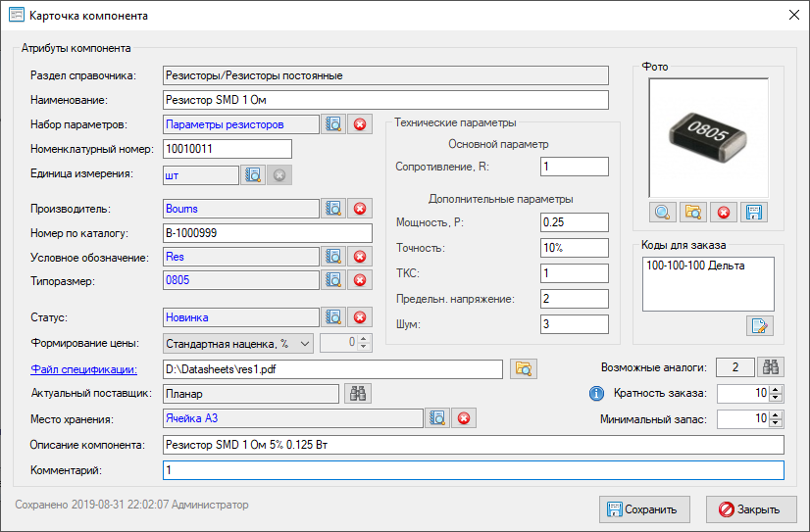The width and height of the screenshot is (810, 532).
Task: Search possible analogs with binoculars icon
Action: click(772, 368)
